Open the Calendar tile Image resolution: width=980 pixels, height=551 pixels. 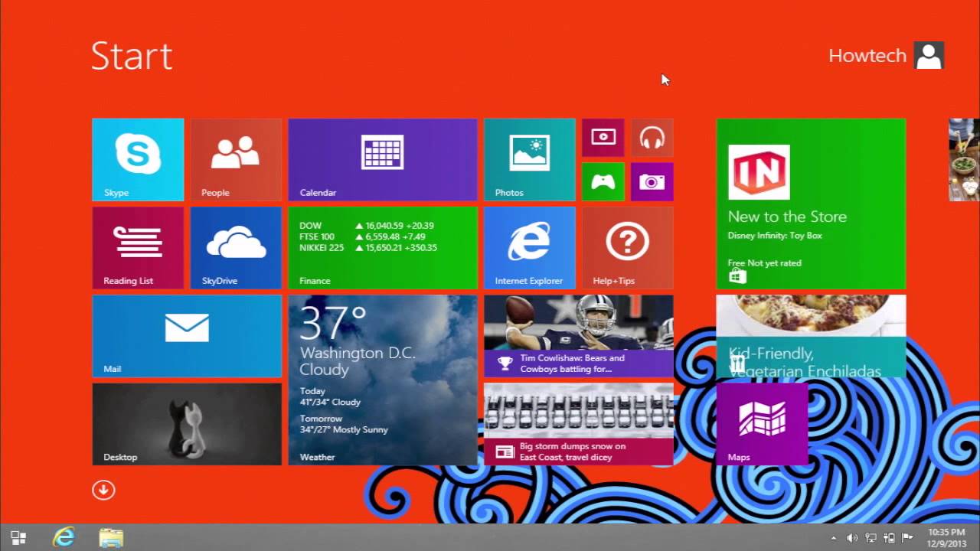pyautogui.click(x=383, y=159)
